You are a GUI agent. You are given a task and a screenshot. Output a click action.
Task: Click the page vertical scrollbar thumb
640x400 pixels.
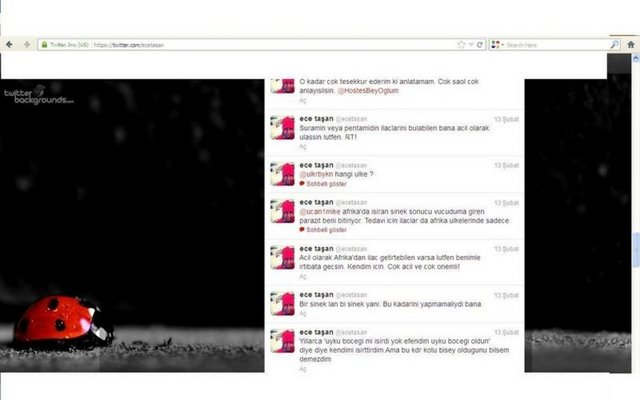tap(634, 244)
